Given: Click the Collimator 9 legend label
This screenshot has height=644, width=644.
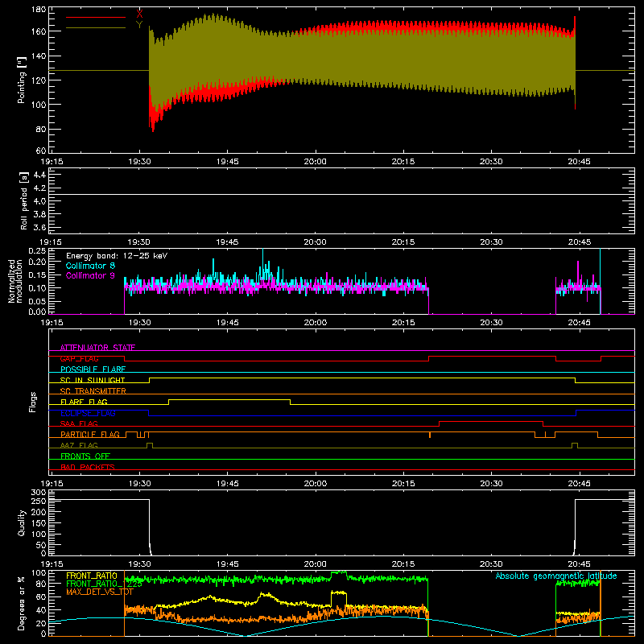Looking at the screenshot, I should coord(90,275).
